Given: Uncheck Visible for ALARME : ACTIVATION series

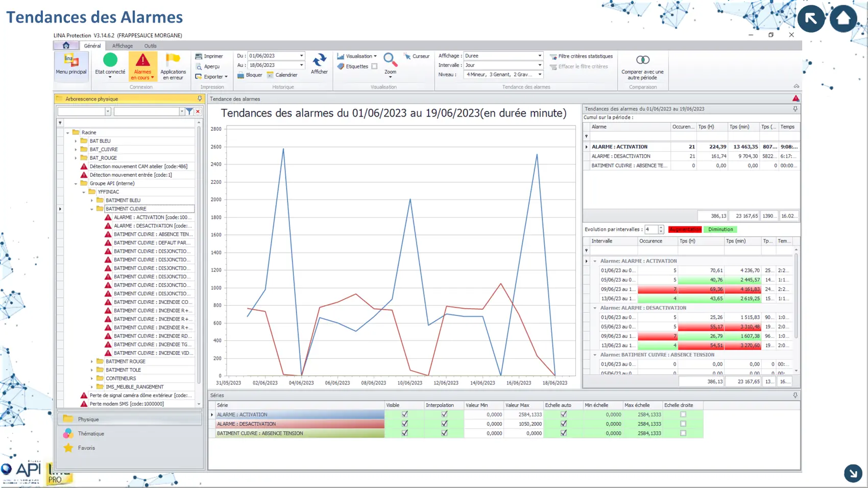Looking at the screenshot, I should pyautogui.click(x=404, y=414).
